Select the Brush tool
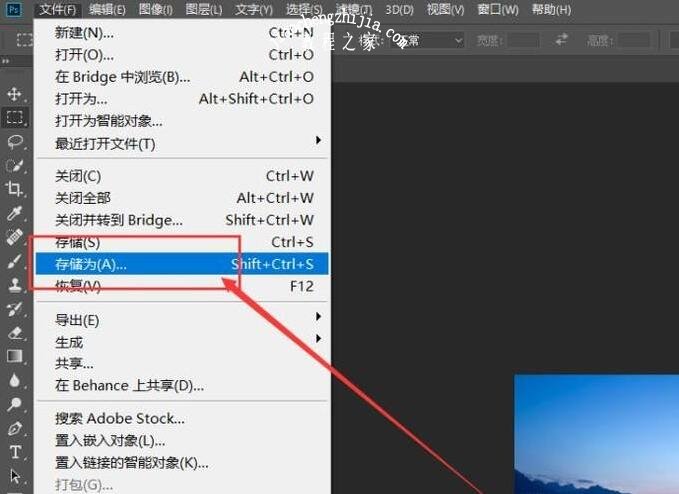 15,261
